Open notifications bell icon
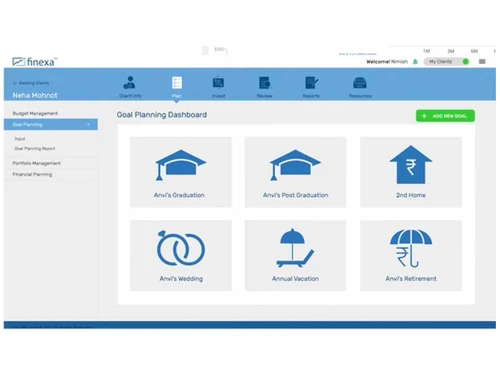Screen dimensions: 500x375 415,62
